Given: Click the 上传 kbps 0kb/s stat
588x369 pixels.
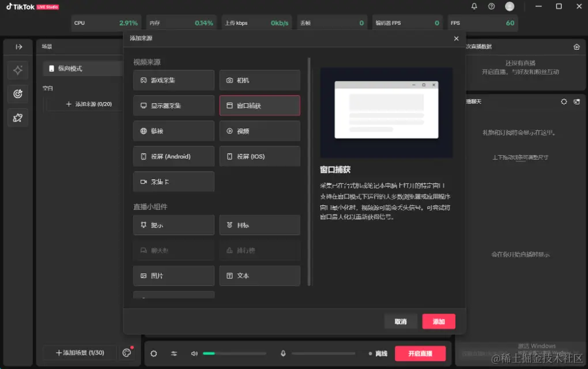Looking at the screenshot, I should point(257,23).
